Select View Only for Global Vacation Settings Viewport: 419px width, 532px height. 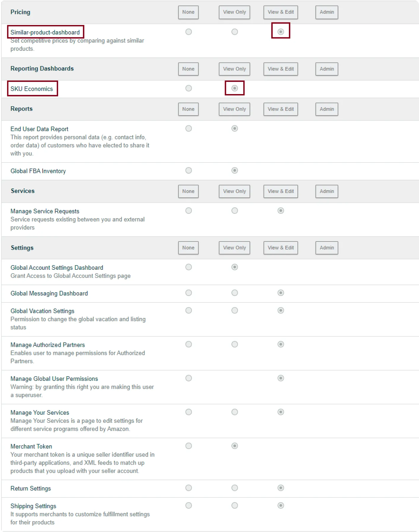click(x=235, y=310)
